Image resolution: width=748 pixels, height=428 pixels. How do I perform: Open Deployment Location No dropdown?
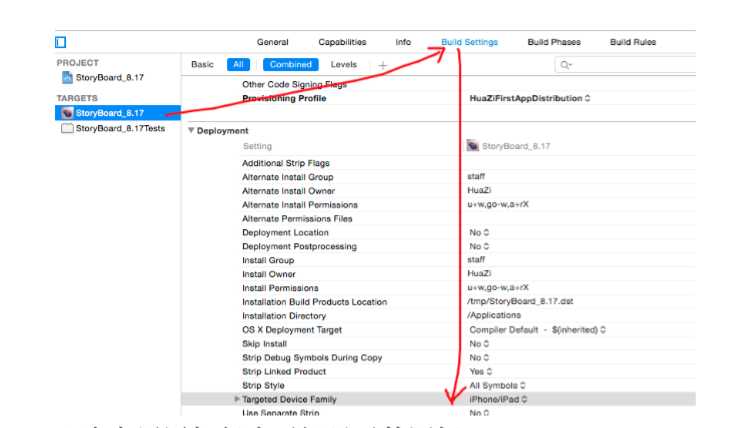[479, 232]
